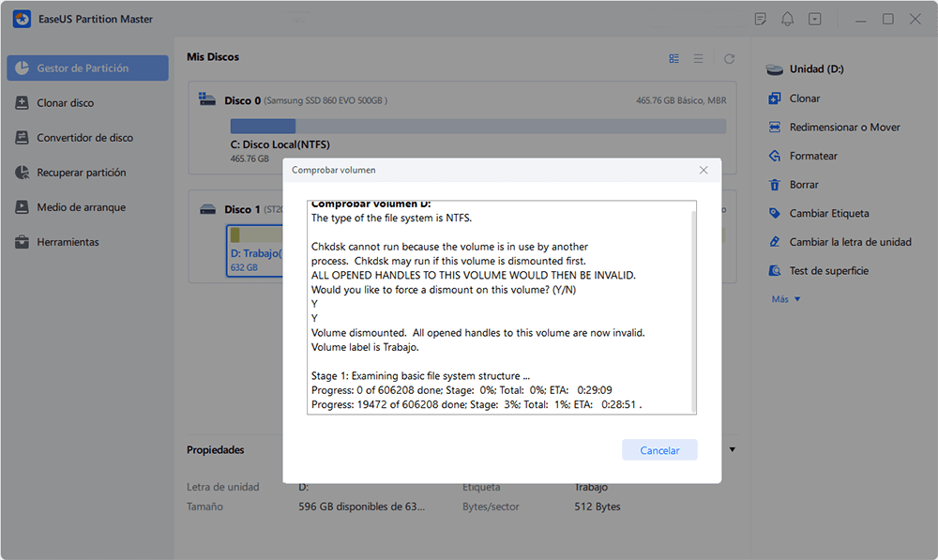Click the chkdsk log scrollbar
The height and width of the screenshot is (560, 938).
coord(693,308)
